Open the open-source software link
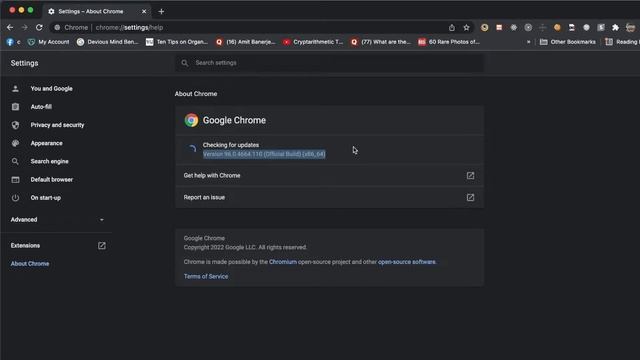640x360 pixels. pos(407,262)
